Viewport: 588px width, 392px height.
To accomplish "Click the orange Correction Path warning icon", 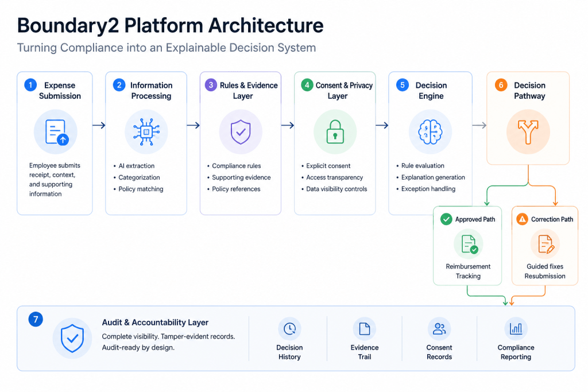I will pyautogui.click(x=522, y=219).
